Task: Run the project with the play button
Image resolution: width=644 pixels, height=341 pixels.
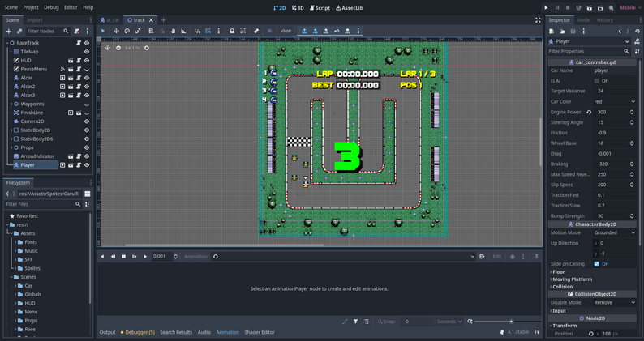Action: click(x=546, y=8)
